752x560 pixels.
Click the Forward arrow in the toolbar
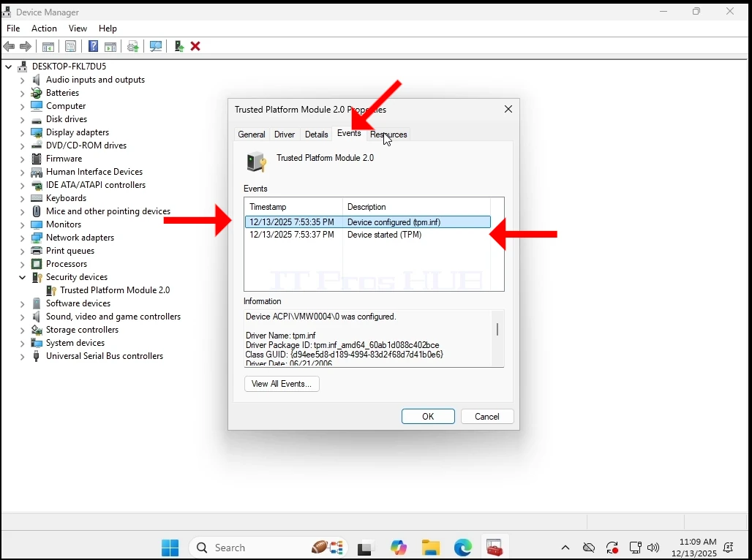pyautogui.click(x=26, y=47)
